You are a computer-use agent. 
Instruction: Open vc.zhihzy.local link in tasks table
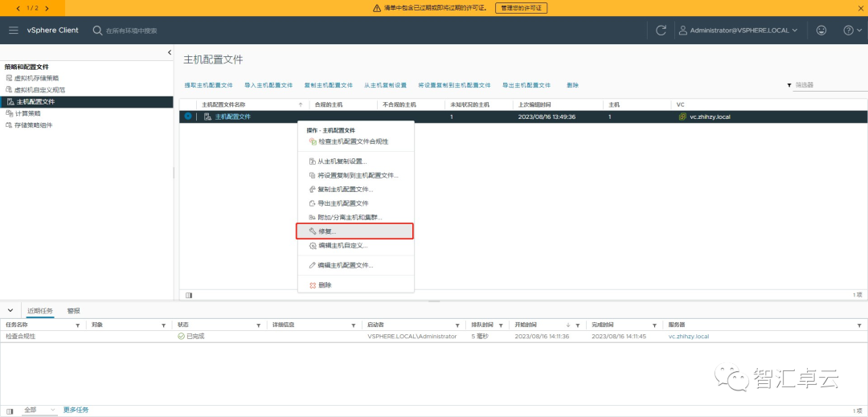click(689, 337)
